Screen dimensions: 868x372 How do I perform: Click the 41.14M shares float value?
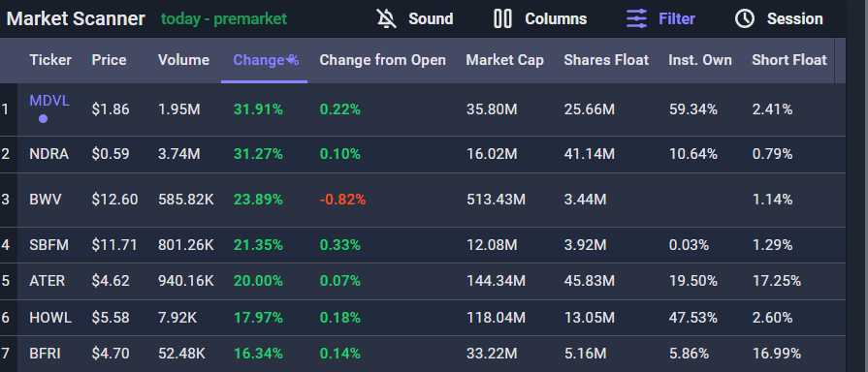(589, 154)
